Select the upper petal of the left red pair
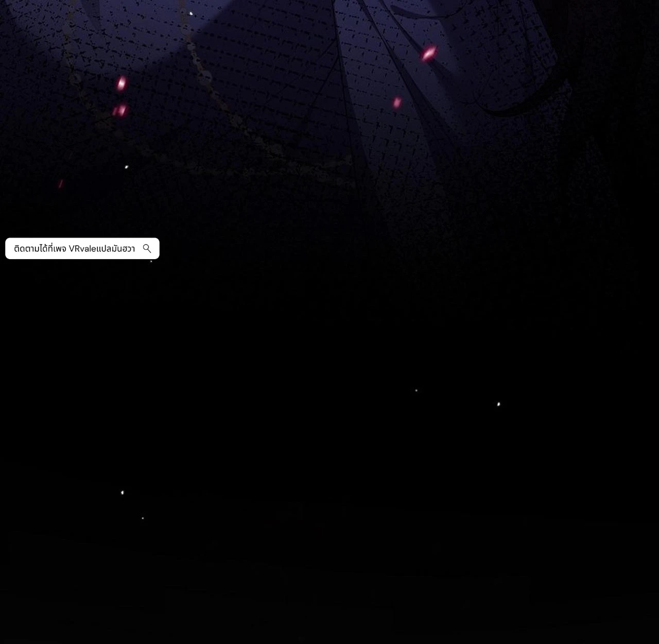Image resolution: width=659 pixels, height=644 pixels. pos(122,83)
